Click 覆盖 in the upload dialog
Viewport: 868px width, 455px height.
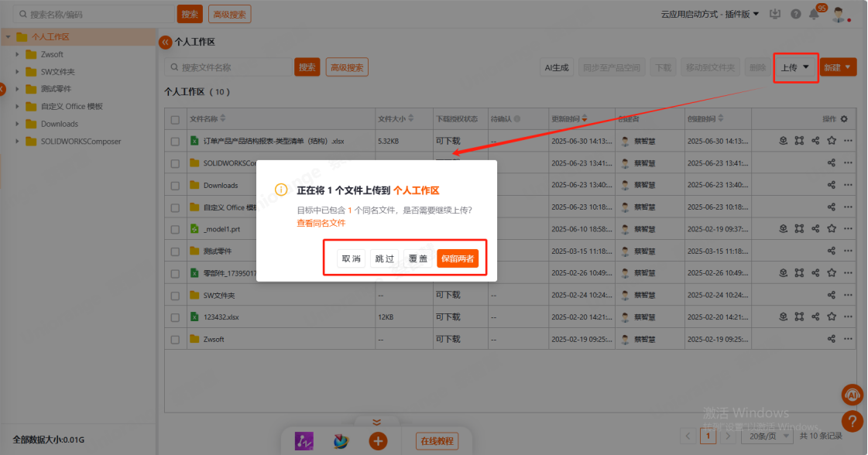[x=418, y=258]
